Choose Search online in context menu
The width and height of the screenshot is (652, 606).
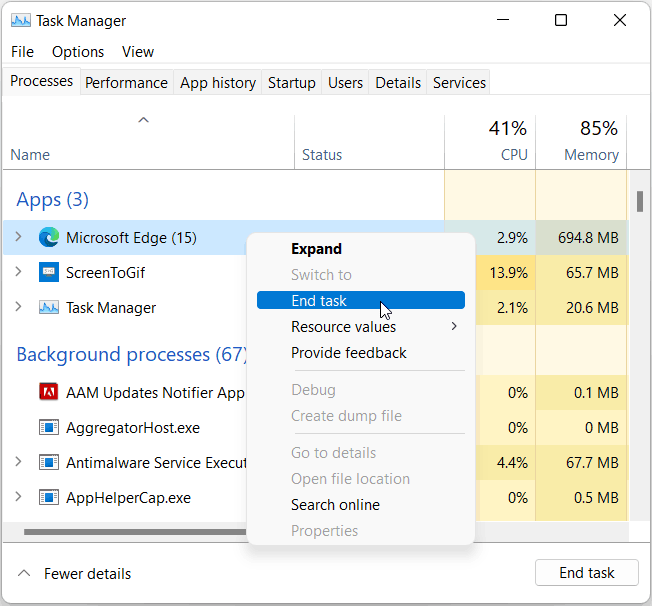pos(361,505)
